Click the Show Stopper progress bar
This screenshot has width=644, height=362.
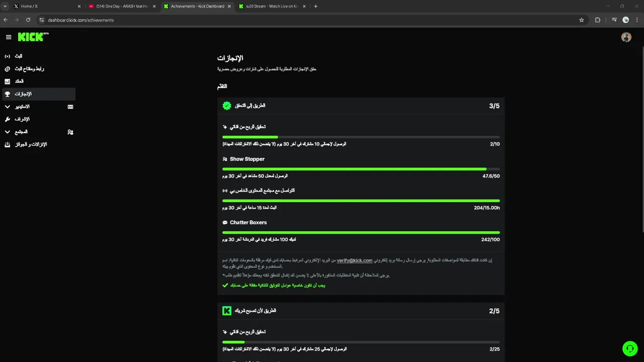tap(361, 169)
